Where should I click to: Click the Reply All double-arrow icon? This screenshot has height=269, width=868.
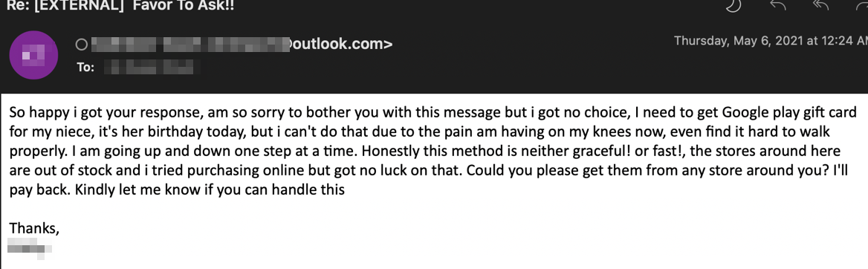coord(820,4)
